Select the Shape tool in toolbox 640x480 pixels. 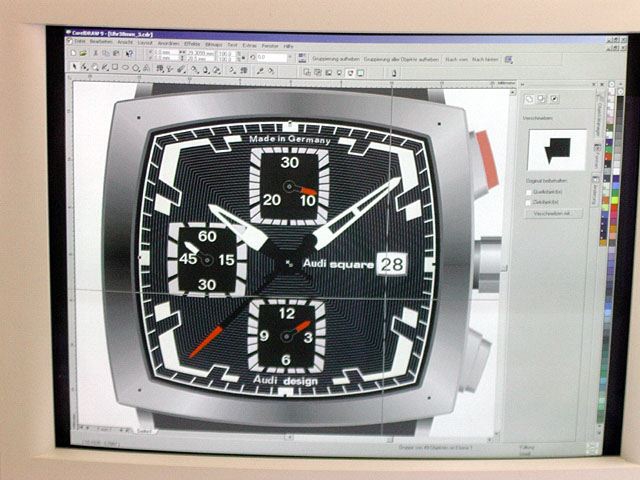click(x=84, y=67)
